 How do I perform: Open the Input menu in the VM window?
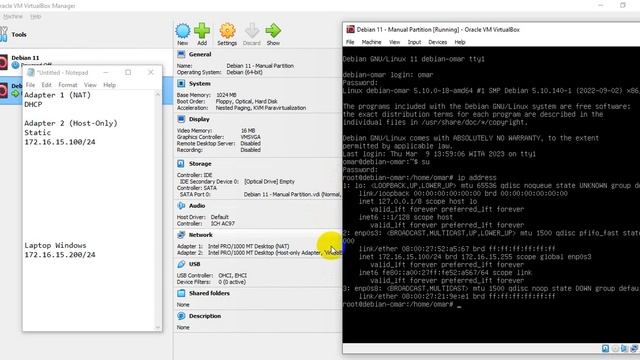[414, 42]
